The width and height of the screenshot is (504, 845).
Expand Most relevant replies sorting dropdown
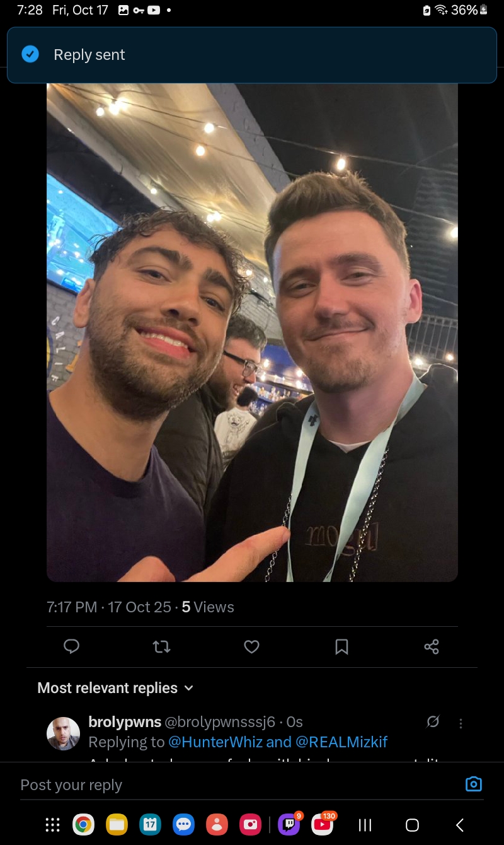(x=115, y=688)
